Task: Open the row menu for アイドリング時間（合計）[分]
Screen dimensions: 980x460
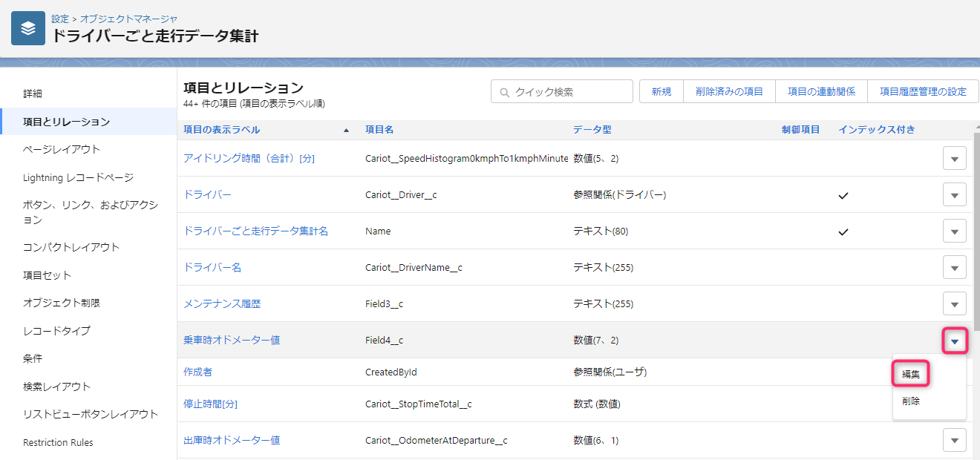Action: point(955,159)
